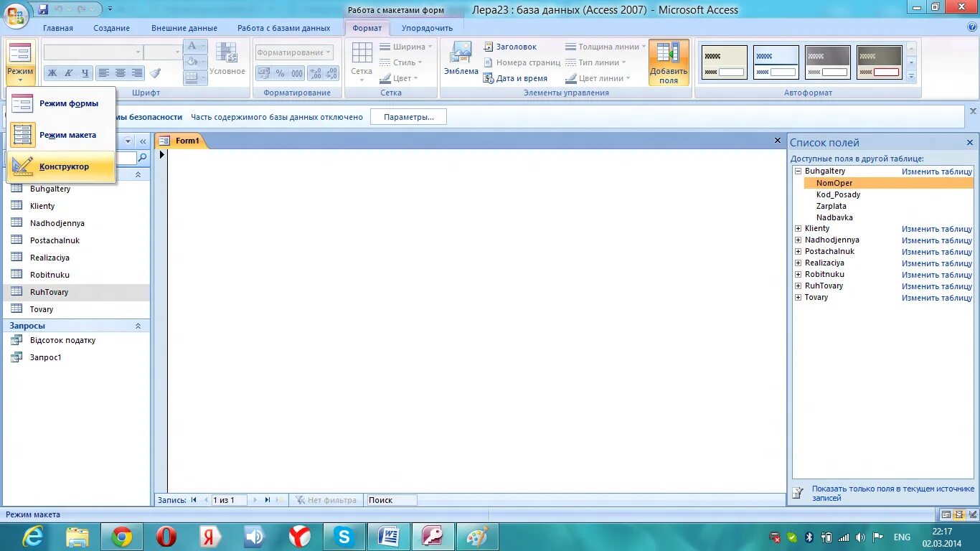This screenshot has width=980, height=551.
Task: Open the font color A dropdown
Action: 196,47
